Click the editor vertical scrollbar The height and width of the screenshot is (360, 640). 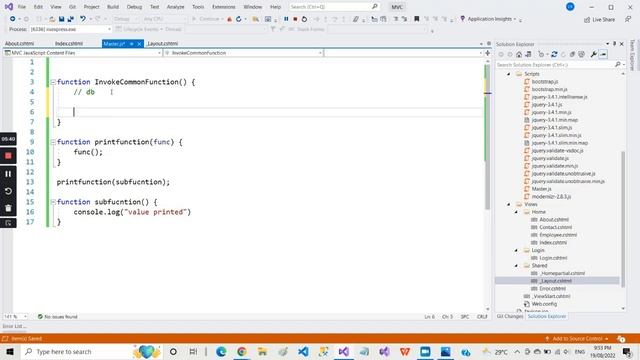tap(487, 137)
